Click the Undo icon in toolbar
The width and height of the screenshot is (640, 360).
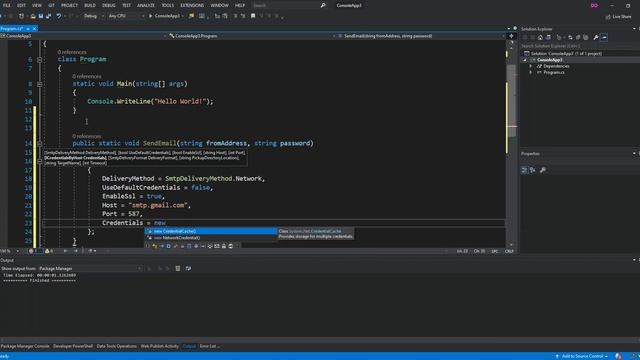pyautogui.click(x=59, y=16)
